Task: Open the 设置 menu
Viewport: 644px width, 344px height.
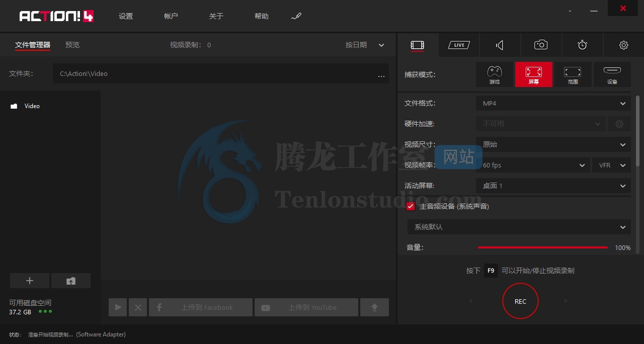Action: click(x=126, y=16)
